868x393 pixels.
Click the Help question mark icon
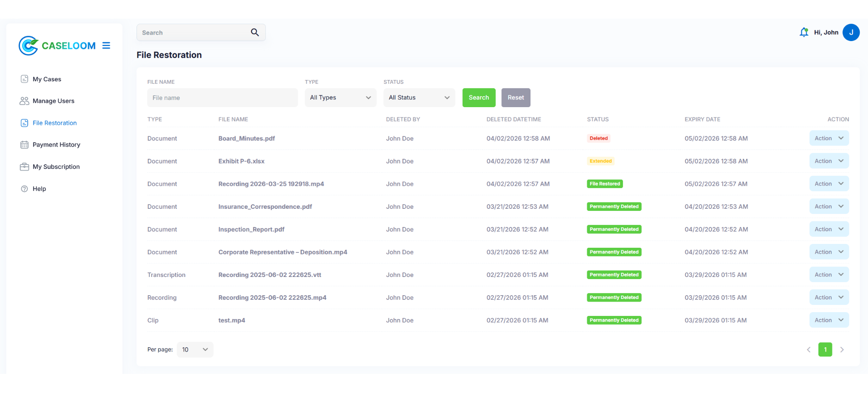click(25, 189)
